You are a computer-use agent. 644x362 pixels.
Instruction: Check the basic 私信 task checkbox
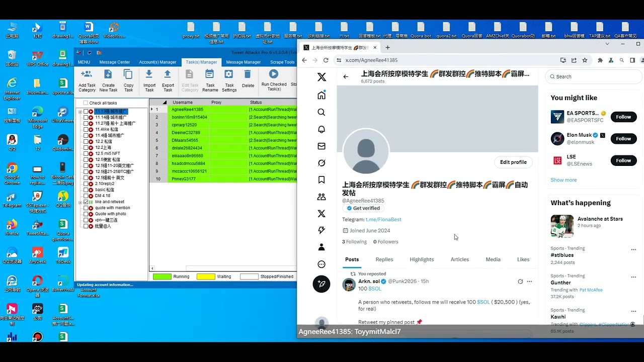pyautogui.click(x=86, y=190)
